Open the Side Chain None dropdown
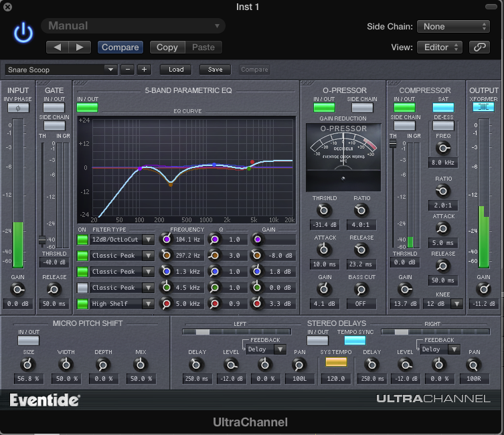Screen dimensions: 504x435 (x=453, y=27)
